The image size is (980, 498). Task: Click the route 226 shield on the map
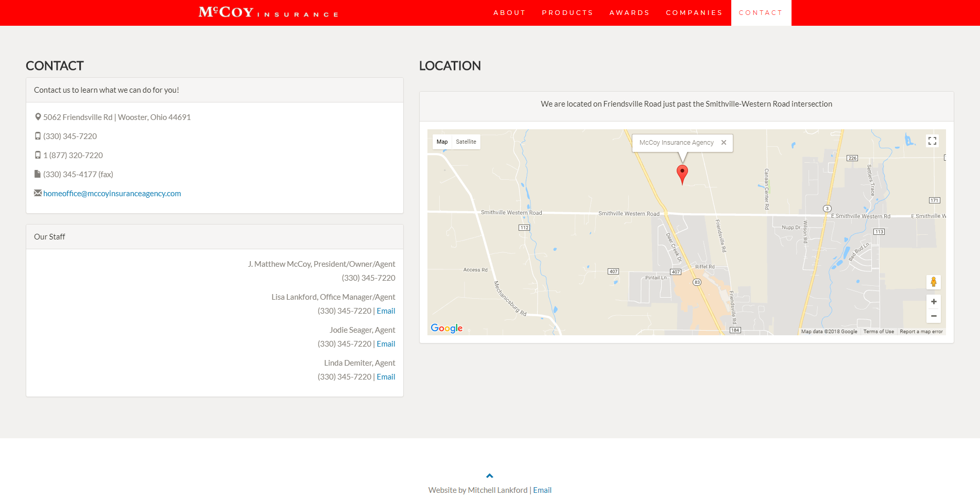point(852,158)
